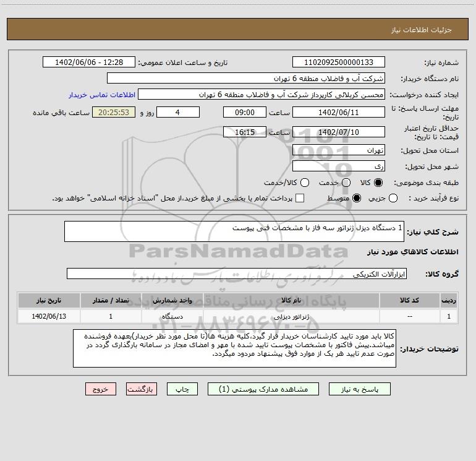Click the خروج exit button
The height and width of the screenshot is (461, 476).
101,389
